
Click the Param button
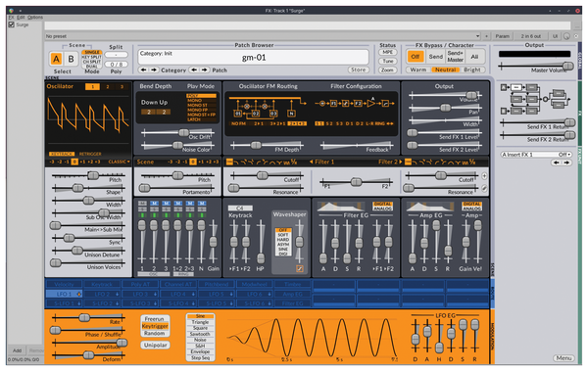(x=502, y=36)
